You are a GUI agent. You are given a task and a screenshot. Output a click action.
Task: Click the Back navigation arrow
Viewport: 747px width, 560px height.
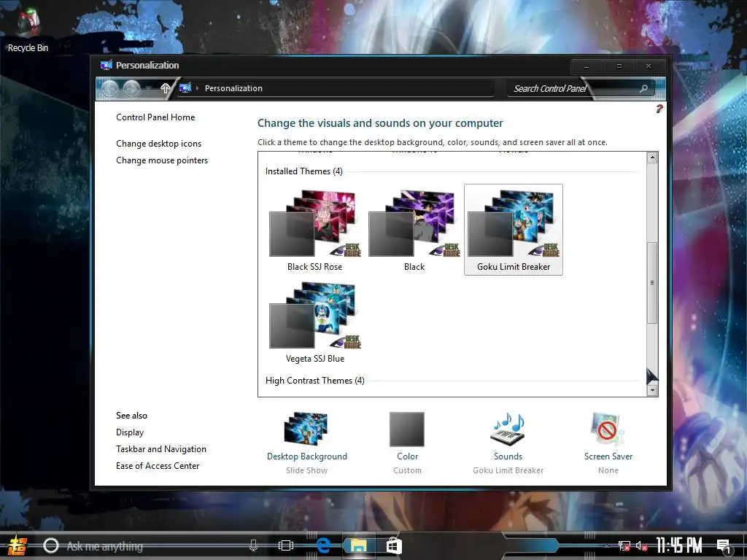110,88
